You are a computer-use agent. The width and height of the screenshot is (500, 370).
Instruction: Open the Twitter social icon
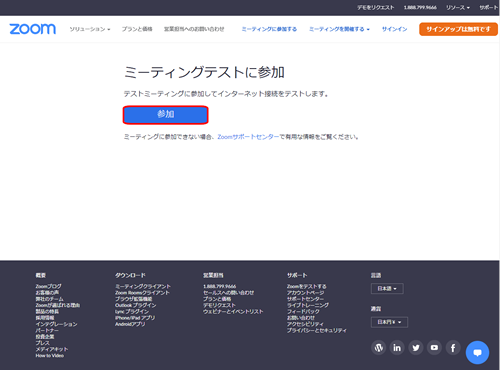[x=416, y=348]
